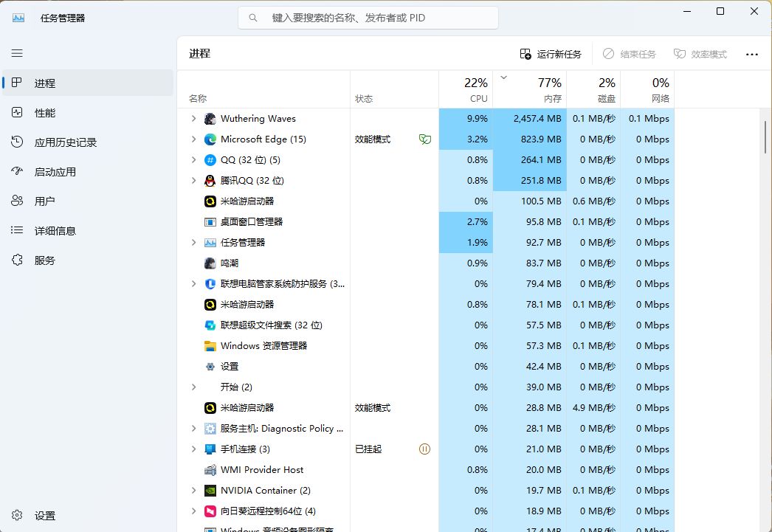Viewport: 772px width, 532px height.
Task: Expand the Wuthering Waves process group
Action: point(193,119)
